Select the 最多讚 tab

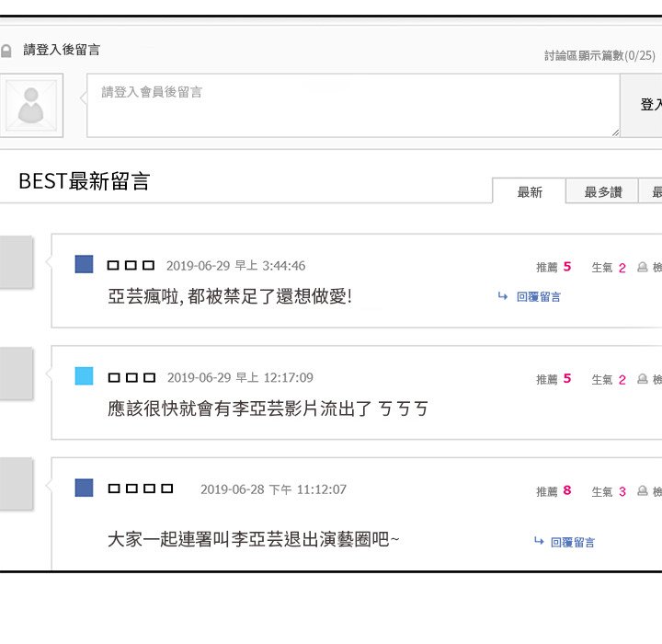pyautogui.click(x=603, y=192)
